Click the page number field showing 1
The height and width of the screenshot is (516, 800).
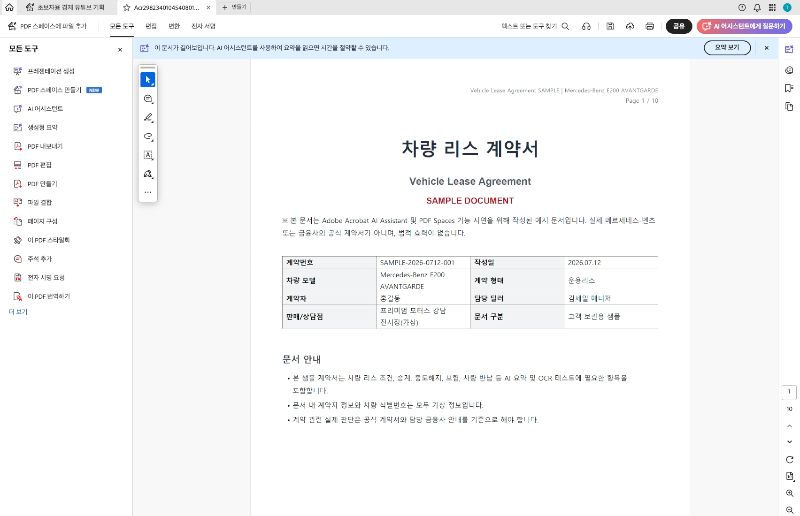(789, 392)
